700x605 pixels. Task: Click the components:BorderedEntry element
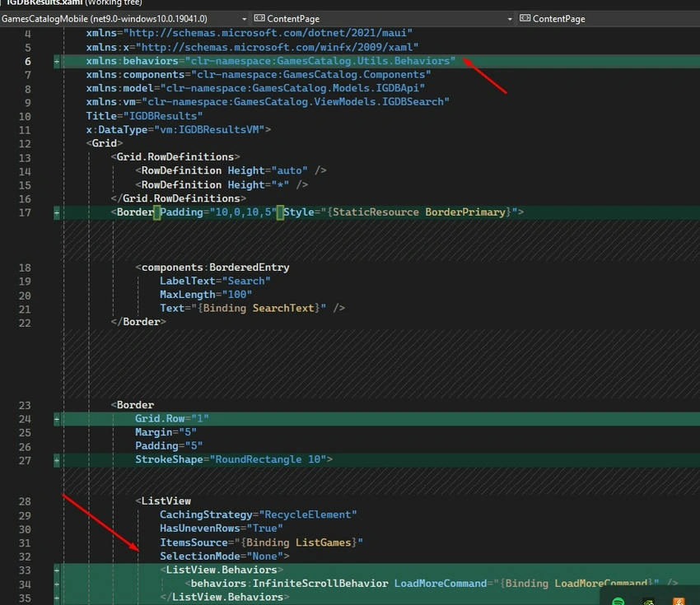212,268
